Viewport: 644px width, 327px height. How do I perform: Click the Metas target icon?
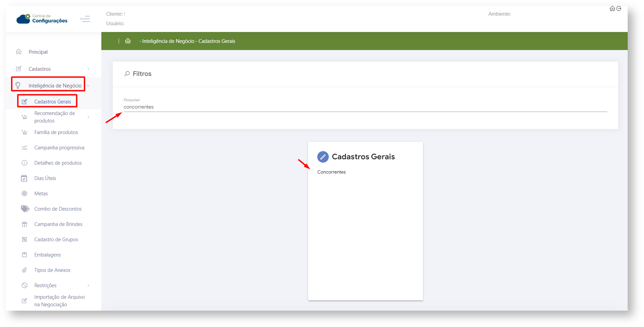[24, 194]
